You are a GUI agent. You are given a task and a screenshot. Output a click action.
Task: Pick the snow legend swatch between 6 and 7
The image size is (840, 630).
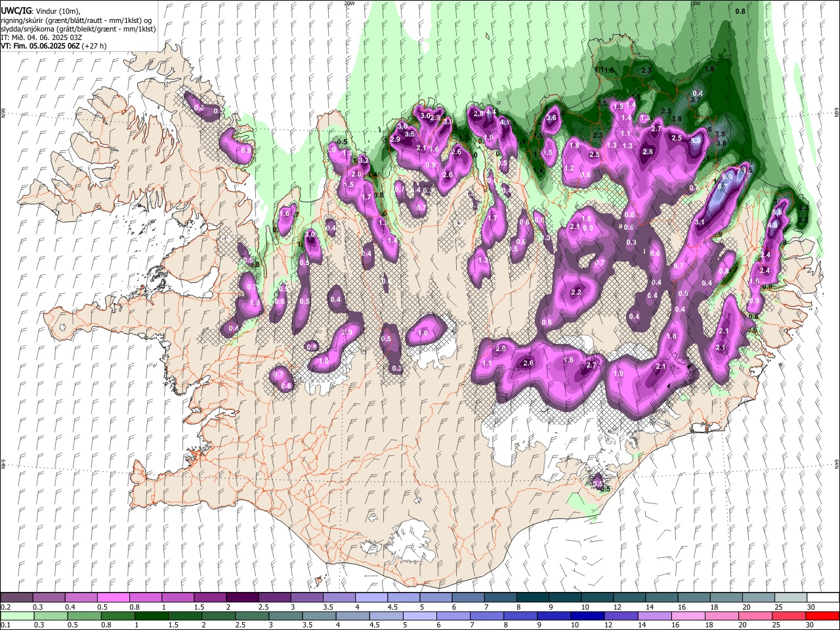467,598
